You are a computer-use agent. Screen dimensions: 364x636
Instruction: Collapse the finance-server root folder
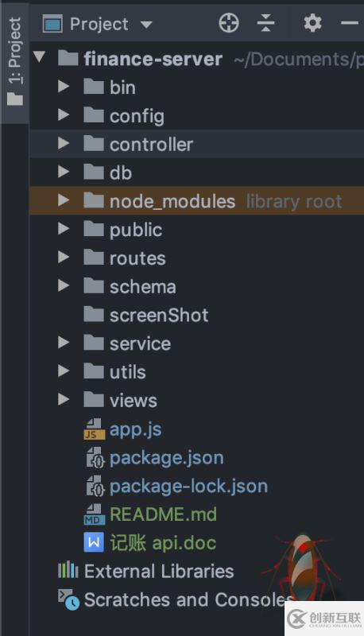(x=39, y=56)
